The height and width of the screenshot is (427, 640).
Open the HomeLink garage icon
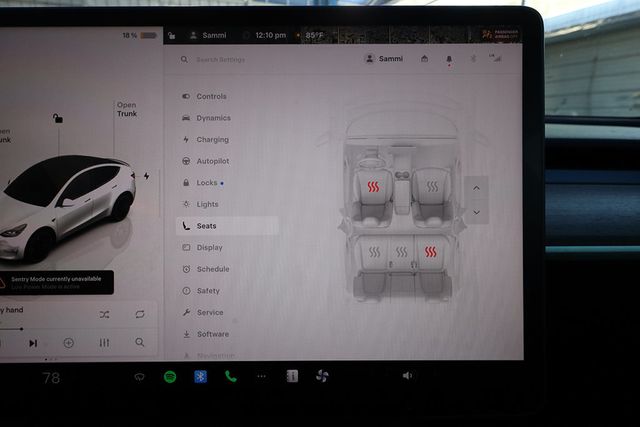pos(424,59)
